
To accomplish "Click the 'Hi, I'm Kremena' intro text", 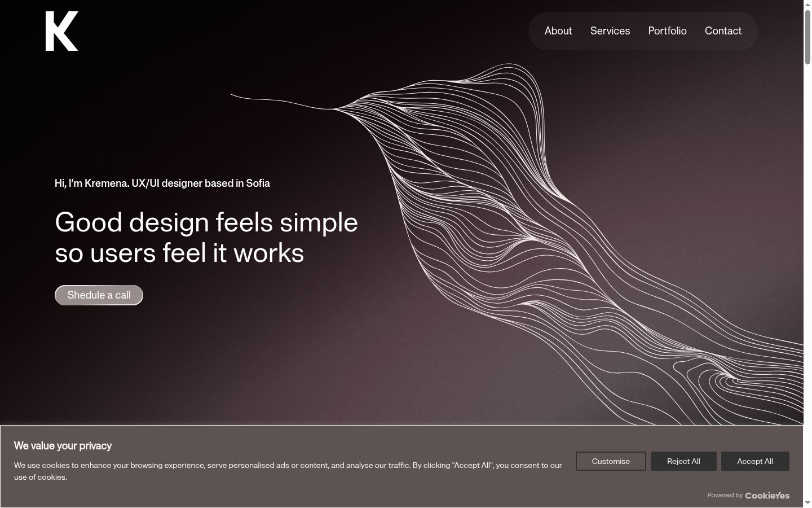I will 162,183.
